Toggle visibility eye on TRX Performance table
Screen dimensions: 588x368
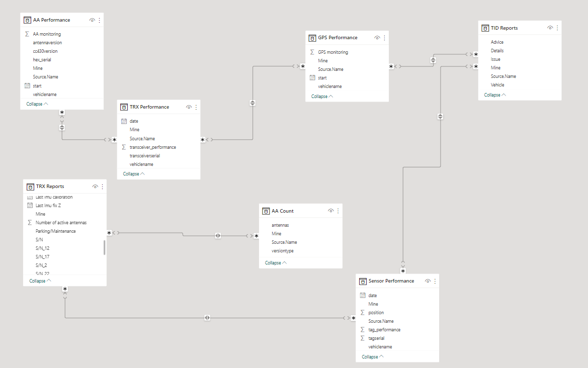(189, 107)
